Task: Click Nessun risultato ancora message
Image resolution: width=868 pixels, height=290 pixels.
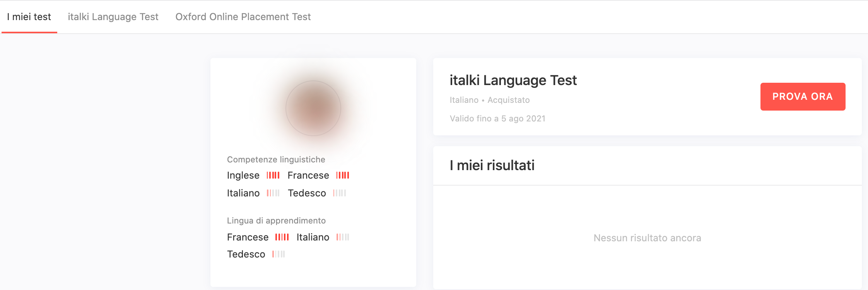Action: [648, 238]
